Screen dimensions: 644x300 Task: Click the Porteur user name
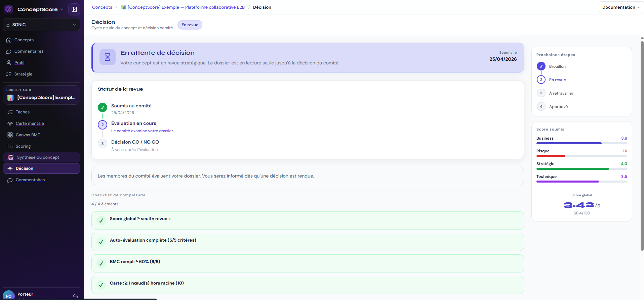click(26, 294)
